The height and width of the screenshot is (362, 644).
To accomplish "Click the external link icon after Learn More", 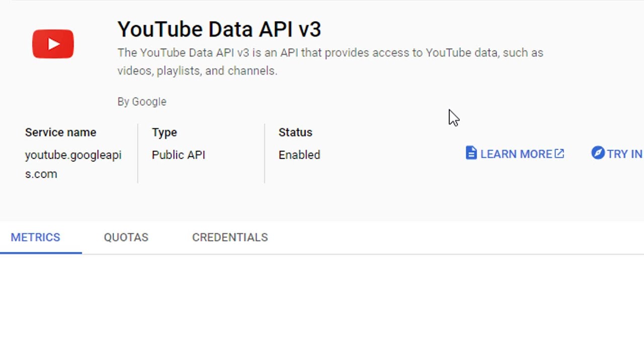I will [559, 153].
